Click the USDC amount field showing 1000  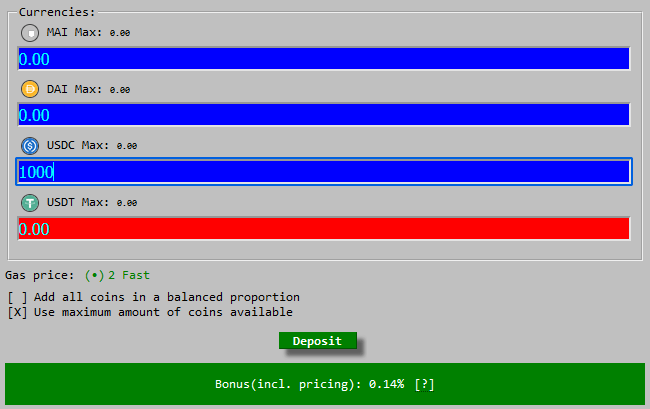click(x=324, y=172)
